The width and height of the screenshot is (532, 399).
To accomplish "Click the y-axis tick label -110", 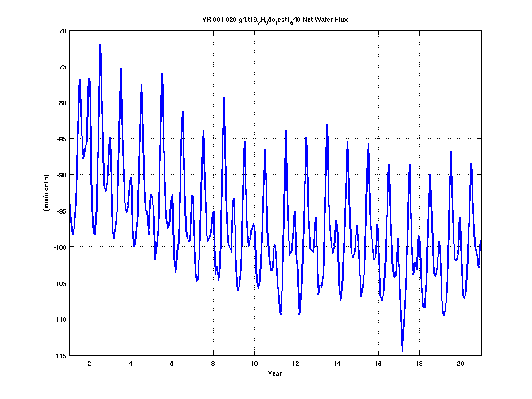I will (60, 319).
